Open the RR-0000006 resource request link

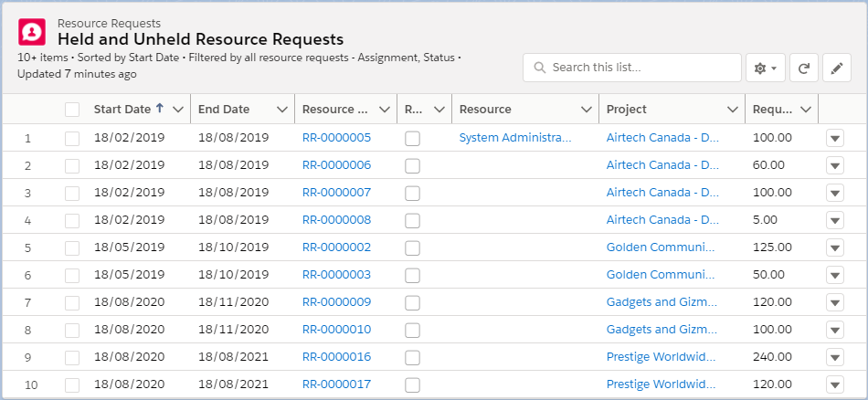click(336, 165)
